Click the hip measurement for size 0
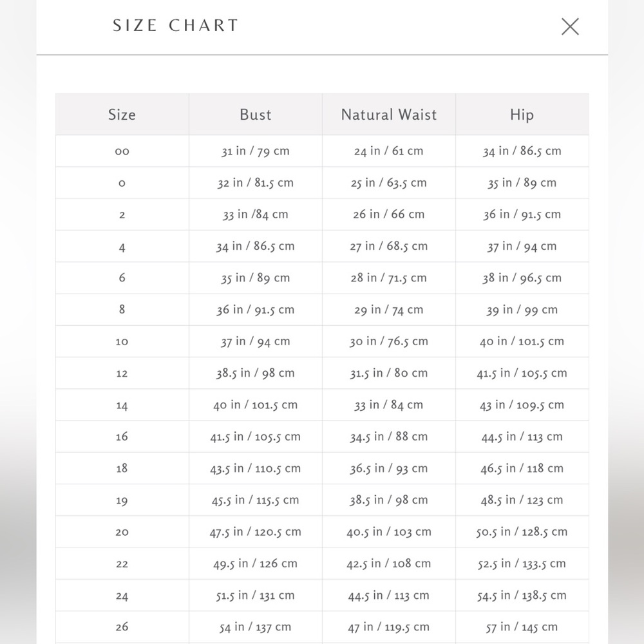The height and width of the screenshot is (644, 644). (522, 183)
